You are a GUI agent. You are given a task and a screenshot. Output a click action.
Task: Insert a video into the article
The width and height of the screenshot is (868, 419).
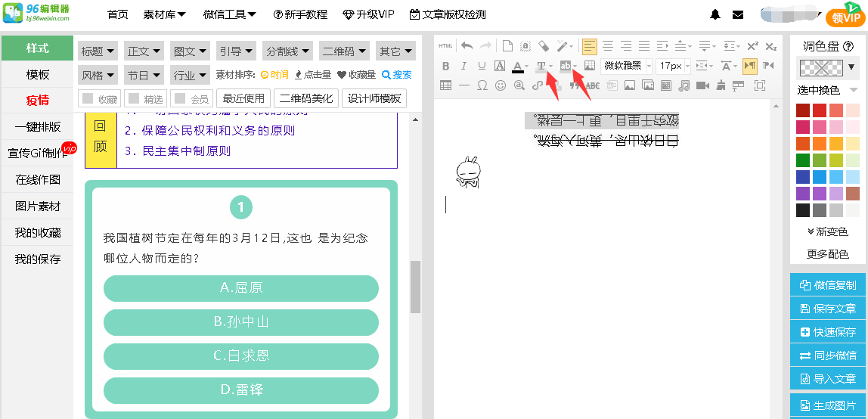702,85
